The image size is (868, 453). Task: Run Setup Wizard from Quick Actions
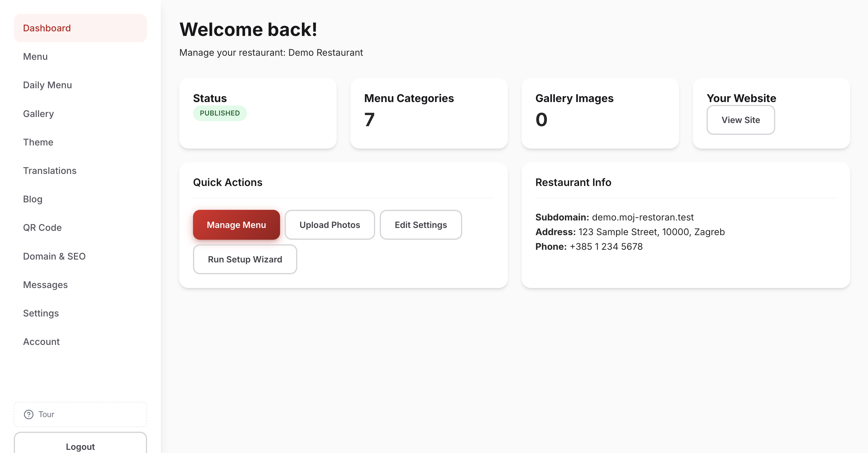[x=245, y=259]
